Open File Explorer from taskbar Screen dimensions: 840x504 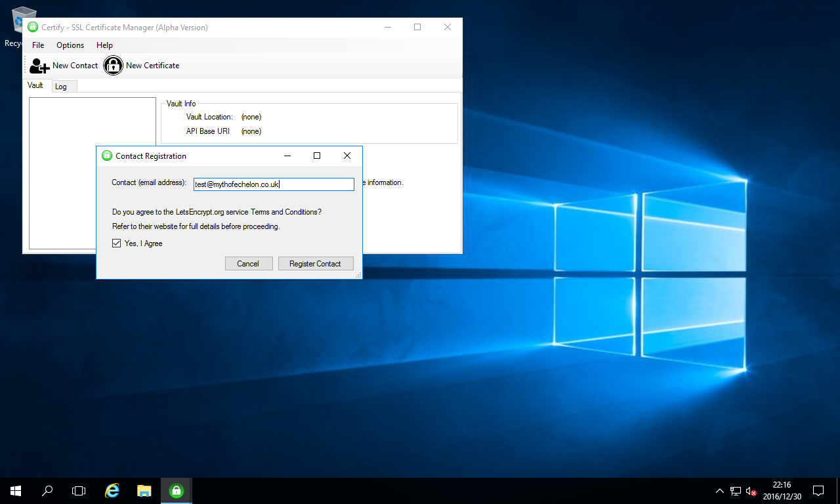(x=144, y=490)
